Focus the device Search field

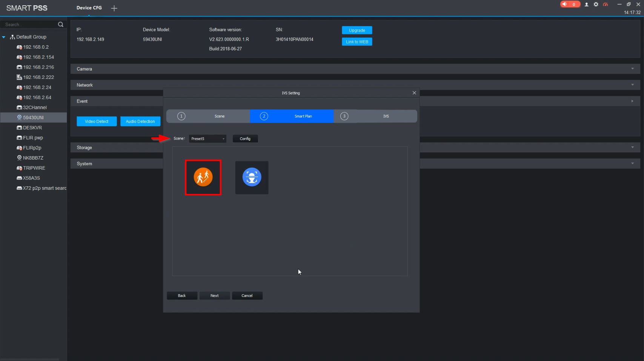(30, 25)
